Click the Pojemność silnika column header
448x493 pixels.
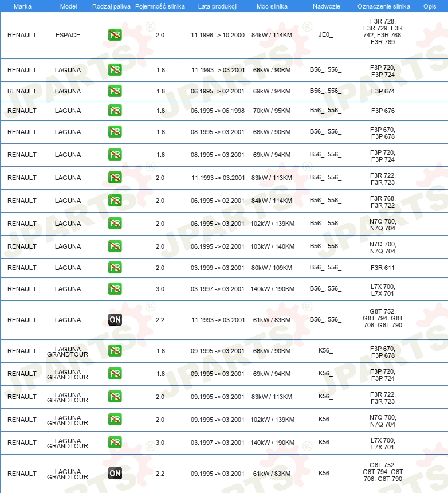(160, 6)
